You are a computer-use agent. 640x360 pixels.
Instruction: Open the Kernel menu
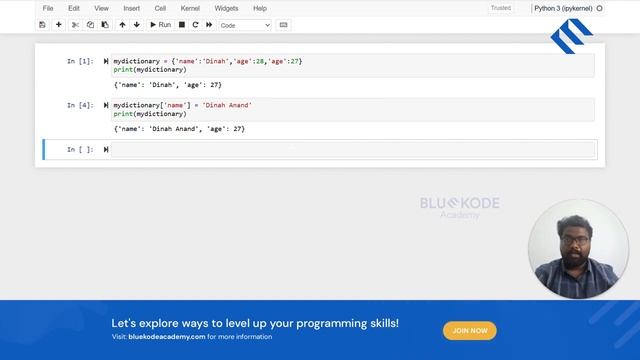[190, 8]
